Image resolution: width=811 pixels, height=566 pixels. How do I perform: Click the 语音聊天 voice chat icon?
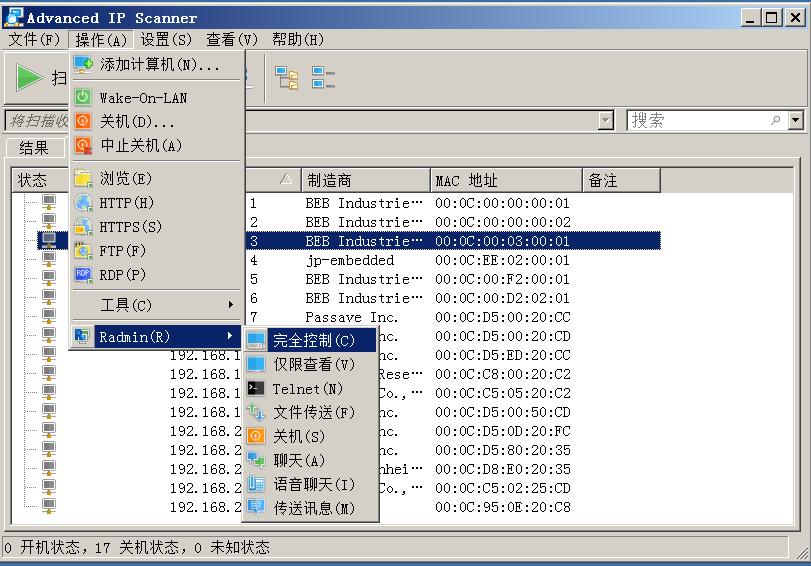click(256, 484)
